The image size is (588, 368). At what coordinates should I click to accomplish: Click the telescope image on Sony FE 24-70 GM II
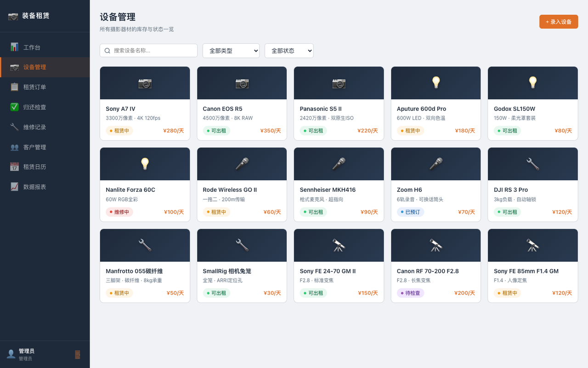(x=339, y=245)
